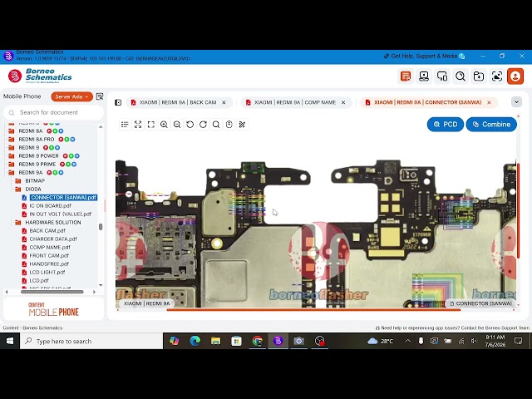Rotate the board image counterclockwise
The image size is (532, 399).
pos(190,125)
